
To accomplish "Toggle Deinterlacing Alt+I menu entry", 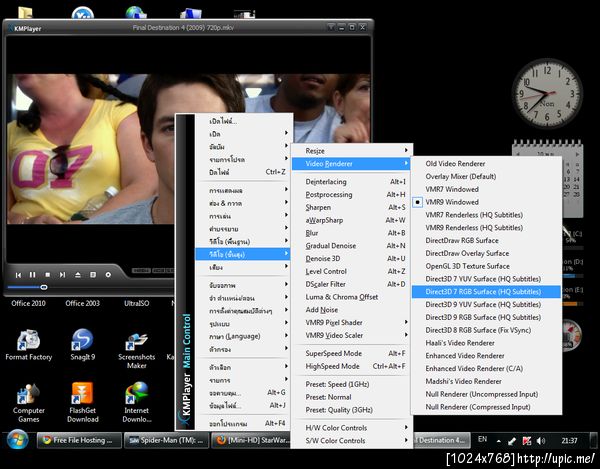I will pos(351,182).
